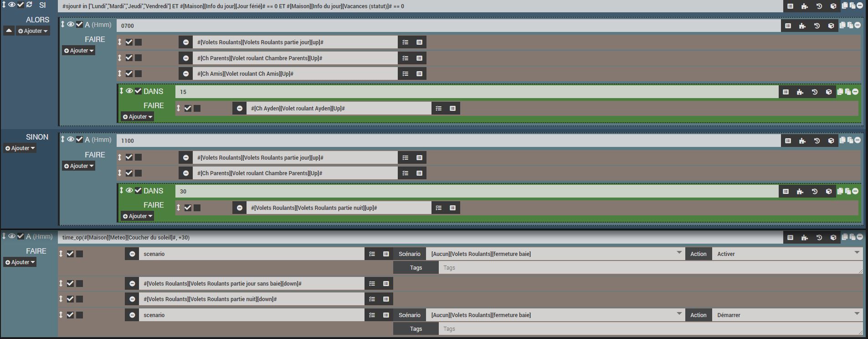The width and height of the screenshot is (868, 339).
Task: Uncheck the enable checkbox for 'partie nuit][down]' action
Action: pyautogui.click(x=70, y=299)
